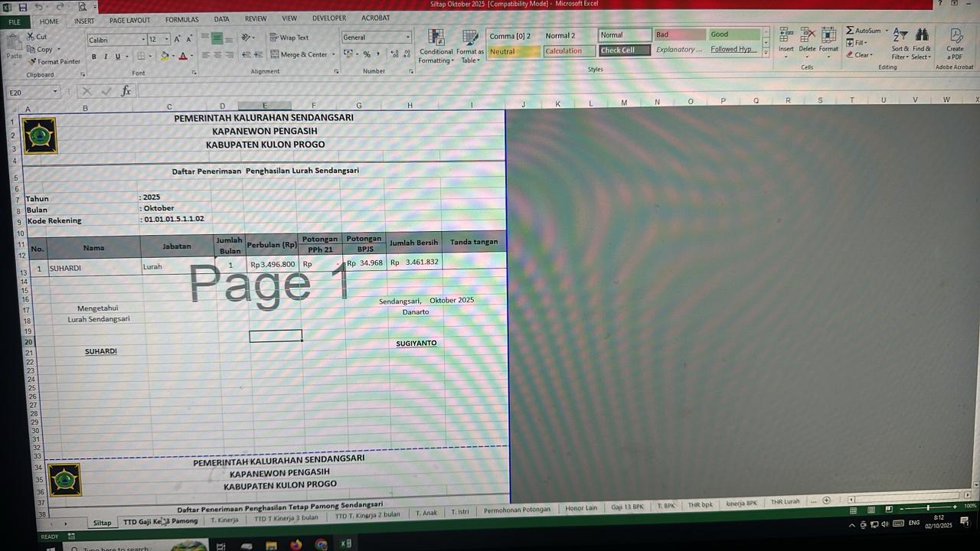Click the Format Painter tool
This screenshot has width=980, height=551.
[x=54, y=61]
